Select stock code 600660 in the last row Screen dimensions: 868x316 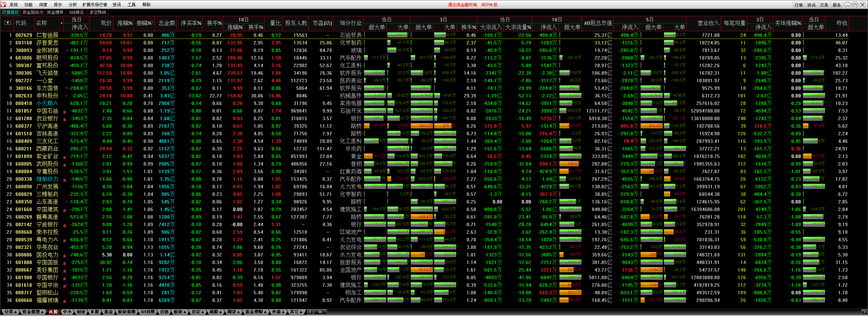click(x=24, y=300)
